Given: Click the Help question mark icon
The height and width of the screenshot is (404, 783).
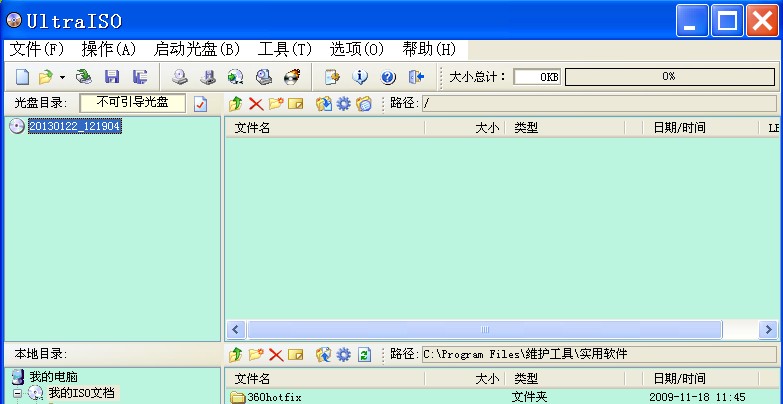Looking at the screenshot, I should (x=388, y=77).
